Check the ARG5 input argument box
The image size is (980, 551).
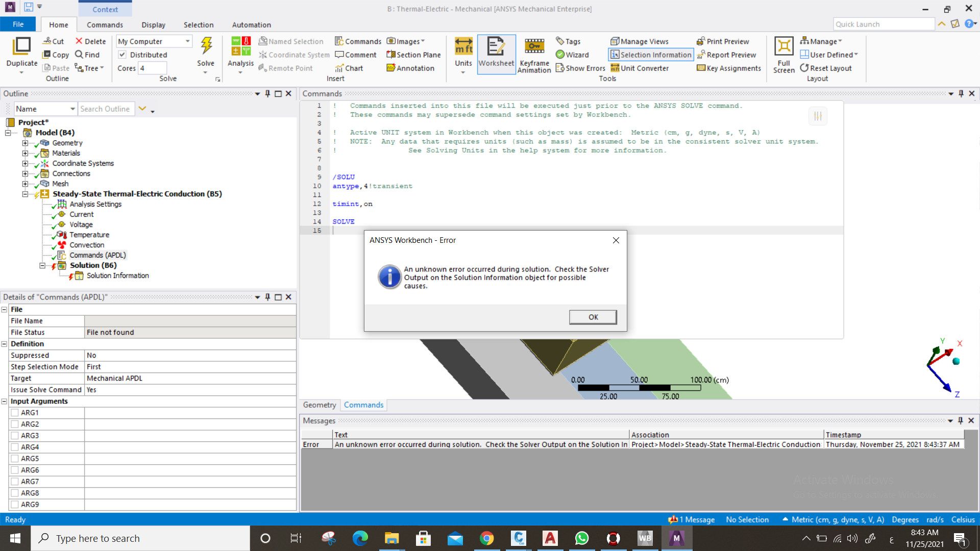(x=15, y=459)
